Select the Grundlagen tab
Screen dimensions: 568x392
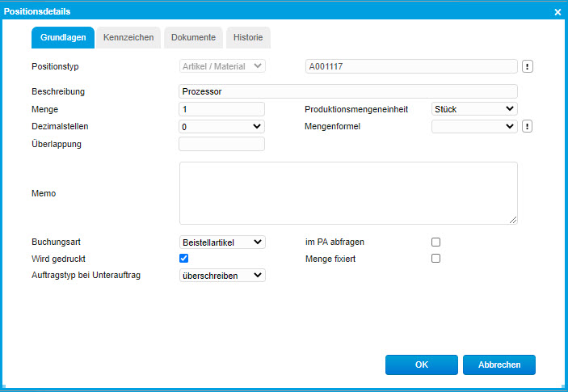pos(63,37)
